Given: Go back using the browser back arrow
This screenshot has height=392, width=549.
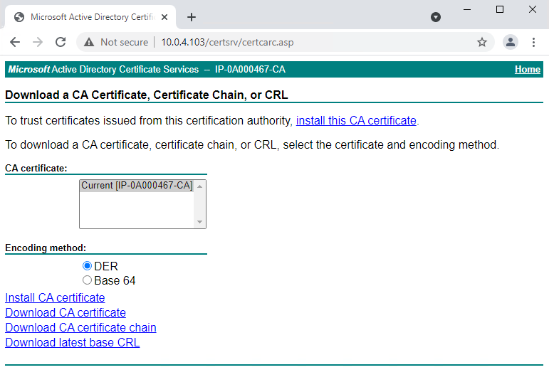Looking at the screenshot, I should 15,42.
